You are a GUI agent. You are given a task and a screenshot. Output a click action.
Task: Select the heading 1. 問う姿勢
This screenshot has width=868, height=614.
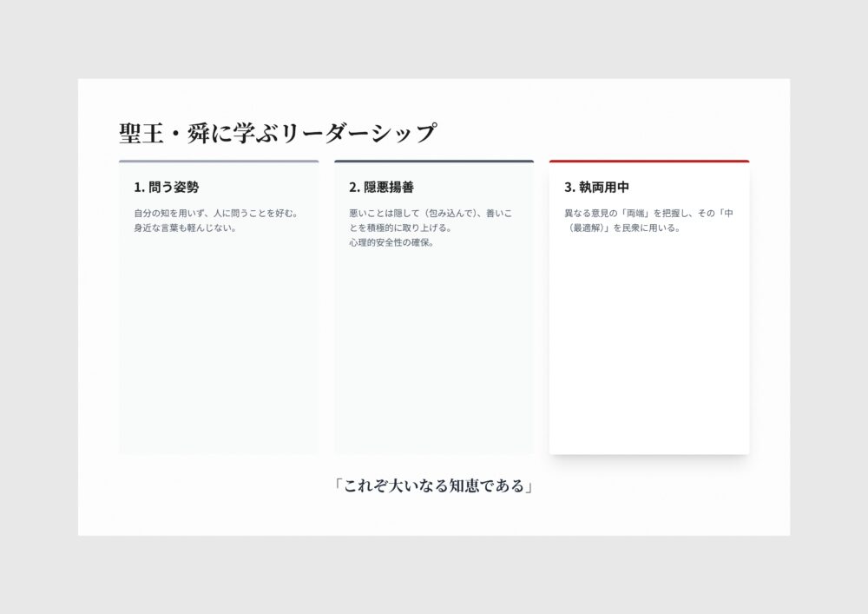tap(166, 187)
